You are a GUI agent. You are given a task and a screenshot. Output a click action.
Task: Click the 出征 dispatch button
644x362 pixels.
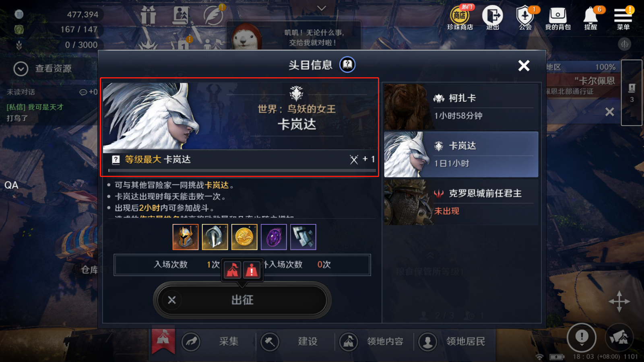pos(242,300)
